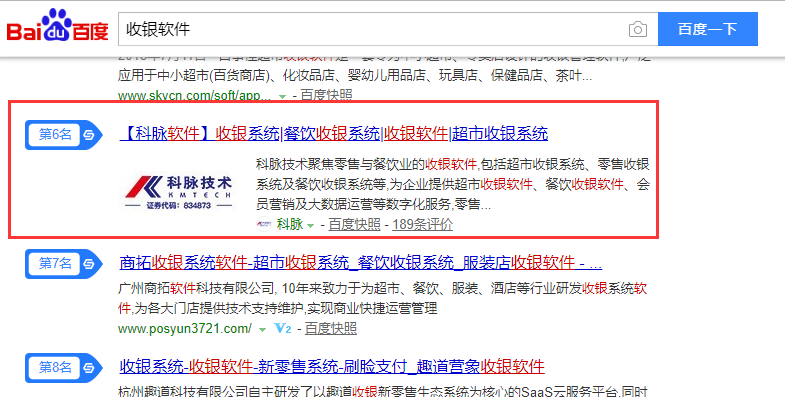Select 应用于中小超市(百货商店) description line

coord(355,76)
